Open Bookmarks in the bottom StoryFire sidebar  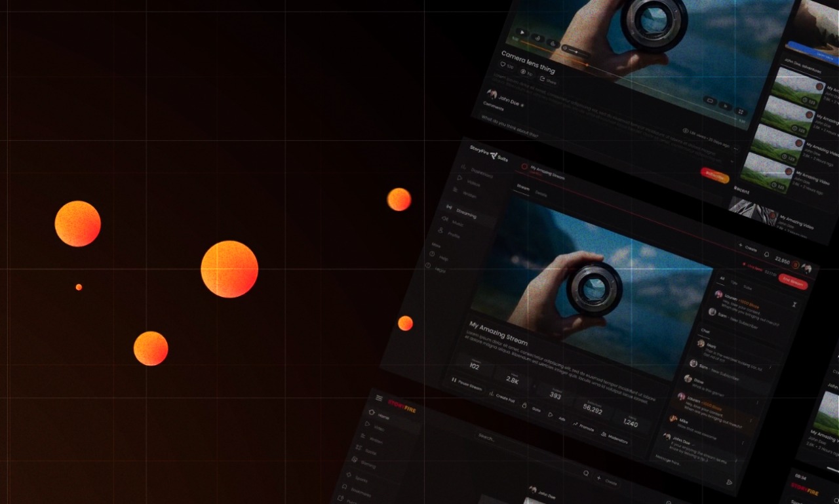click(x=357, y=491)
